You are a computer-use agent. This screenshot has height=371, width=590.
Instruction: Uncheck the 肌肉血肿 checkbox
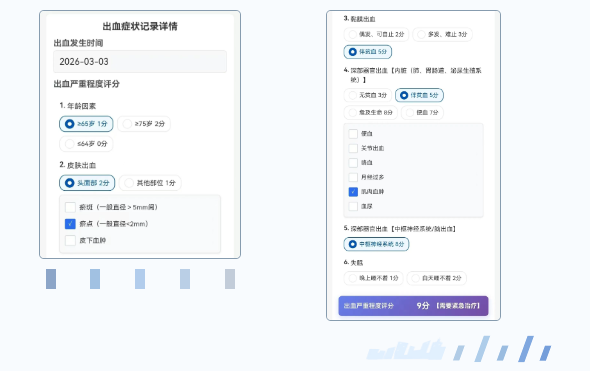point(353,192)
